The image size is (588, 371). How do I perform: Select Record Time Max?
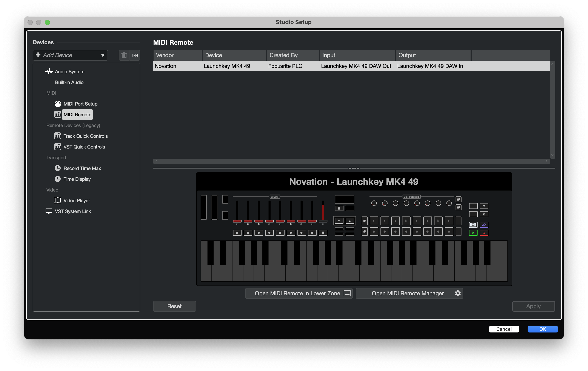(x=82, y=168)
